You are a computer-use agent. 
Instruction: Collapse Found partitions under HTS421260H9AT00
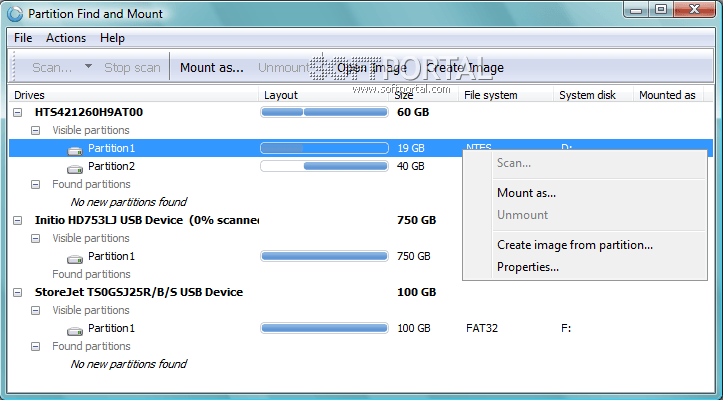coord(36,184)
